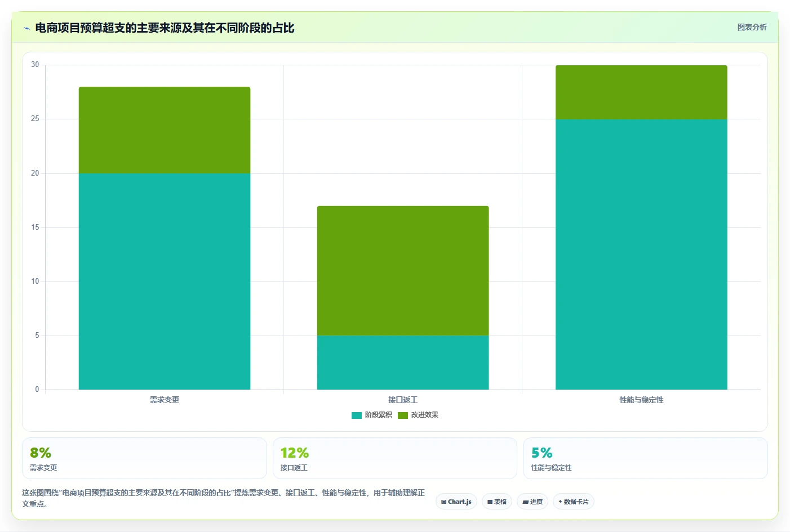Select the green segment of 性能与稳定性 bar
The width and height of the screenshot is (790, 532).
click(641, 92)
